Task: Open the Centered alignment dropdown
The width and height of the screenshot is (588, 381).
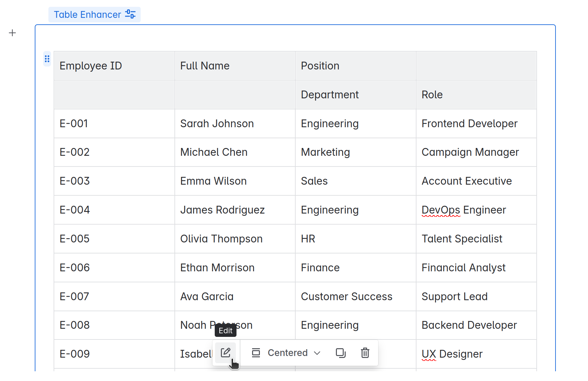Action: [x=288, y=353]
